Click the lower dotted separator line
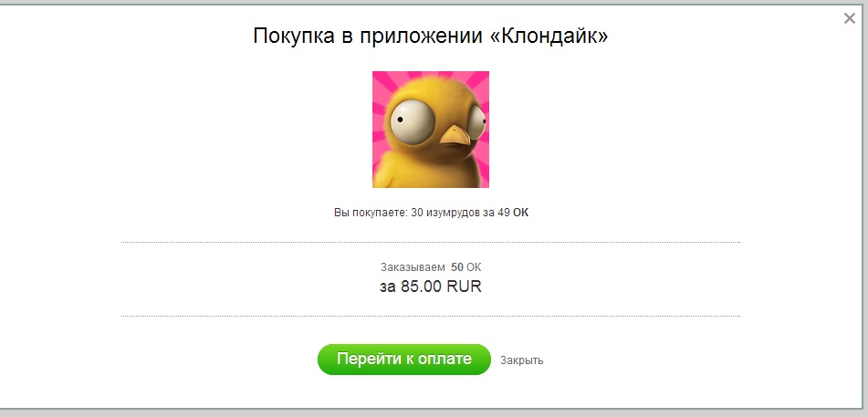 click(x=431, y=317)
